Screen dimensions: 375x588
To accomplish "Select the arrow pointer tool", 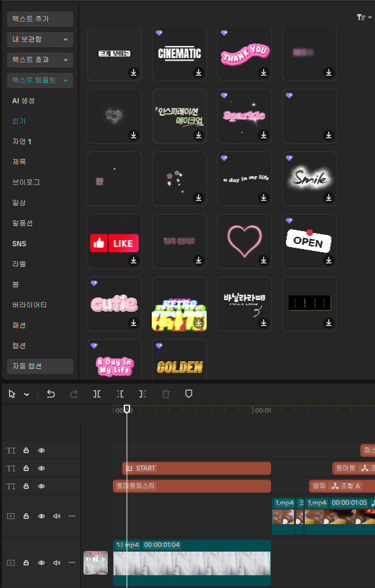I will (12, 394).
